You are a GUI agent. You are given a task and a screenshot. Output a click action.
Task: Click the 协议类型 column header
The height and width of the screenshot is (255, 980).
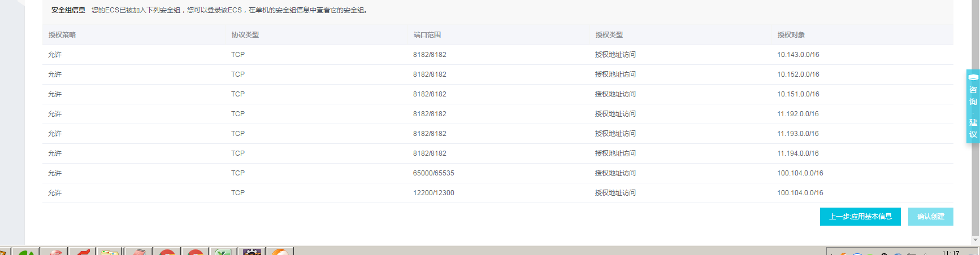tap(245, 35)
